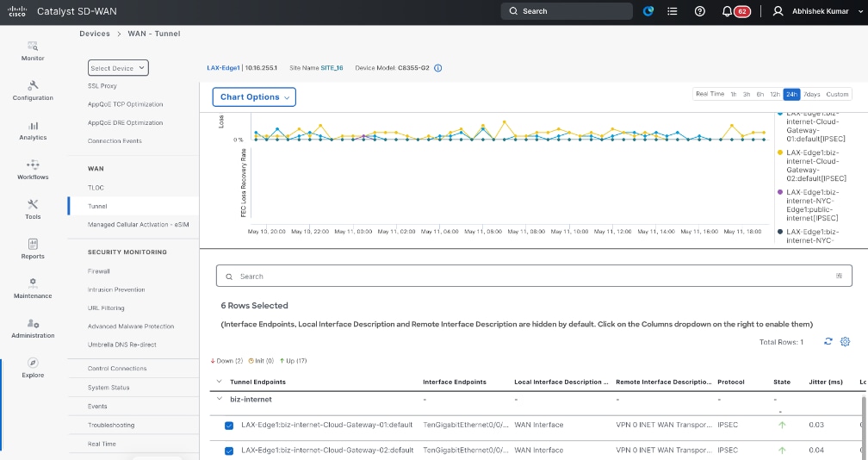Image resolution: width=868 pixels, height=460 pixels.
Task: Click the tunnel table Search field
Action: coord(534,277)
